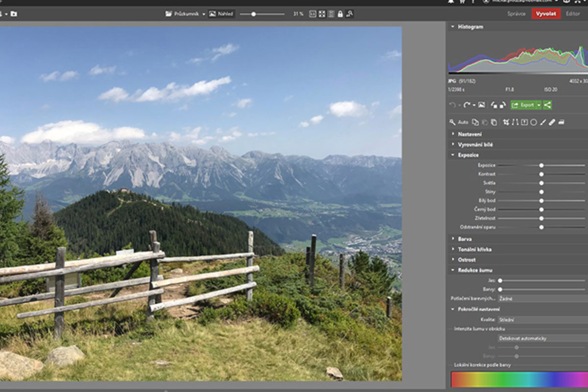The image size is (588, 392).
Task: Open the Kvalita dropdown set to Střední
Action: point(541,320)
